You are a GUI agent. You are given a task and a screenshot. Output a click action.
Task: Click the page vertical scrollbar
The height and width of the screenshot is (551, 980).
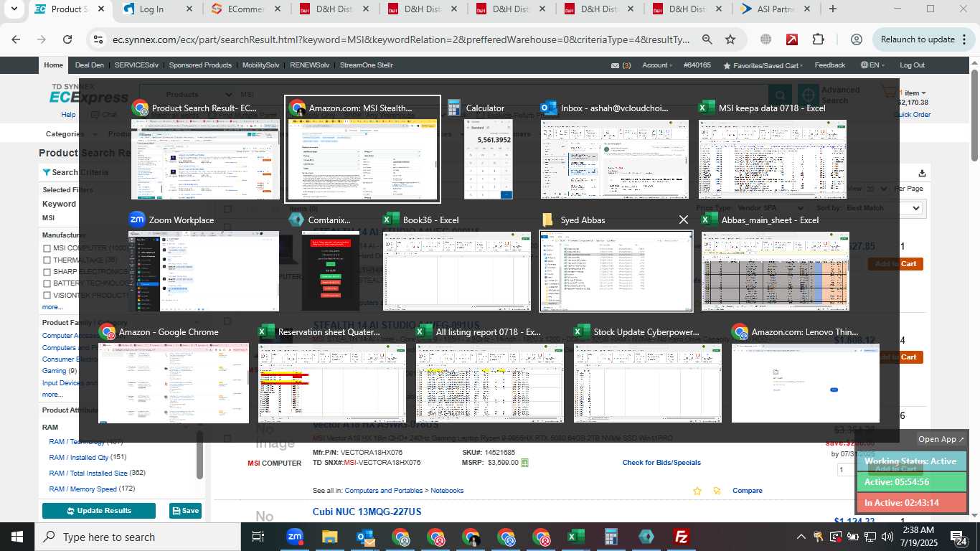[975, 115]
